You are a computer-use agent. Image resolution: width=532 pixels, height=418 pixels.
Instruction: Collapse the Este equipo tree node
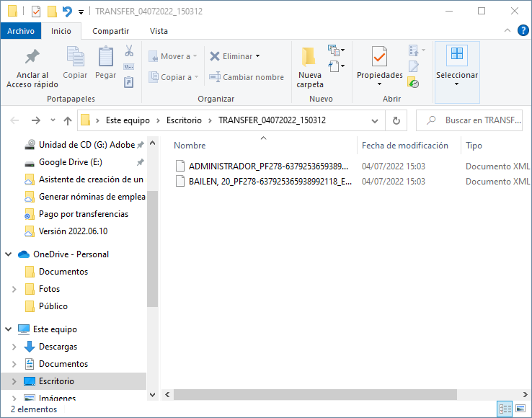pos(9,329)
